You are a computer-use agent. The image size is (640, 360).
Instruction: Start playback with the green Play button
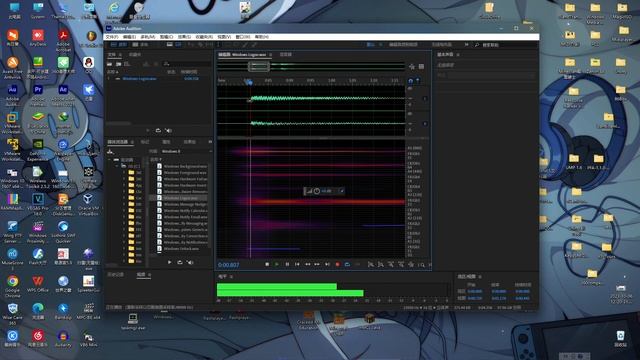tap(277, 264)
